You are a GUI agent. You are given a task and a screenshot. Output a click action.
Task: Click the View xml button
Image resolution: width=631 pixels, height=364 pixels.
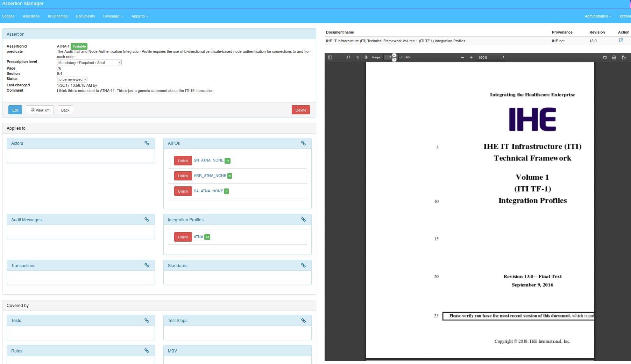tap(40, 110)
